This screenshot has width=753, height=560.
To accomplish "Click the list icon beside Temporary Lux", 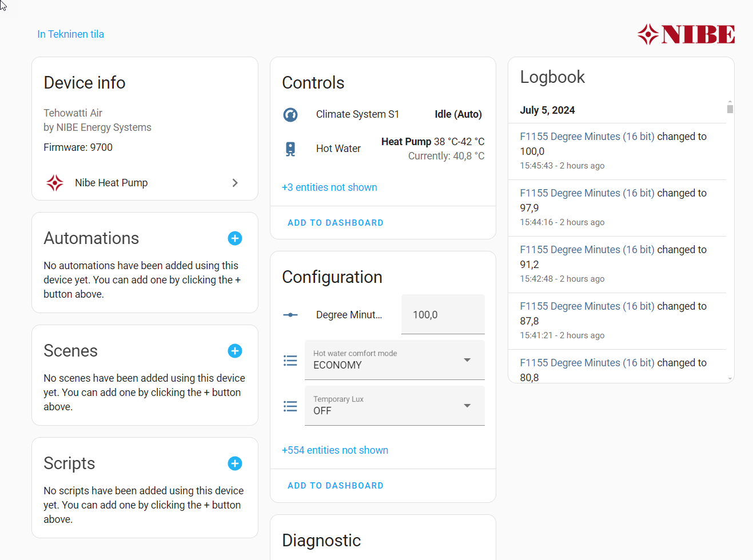I will click(x=290, y=406).
